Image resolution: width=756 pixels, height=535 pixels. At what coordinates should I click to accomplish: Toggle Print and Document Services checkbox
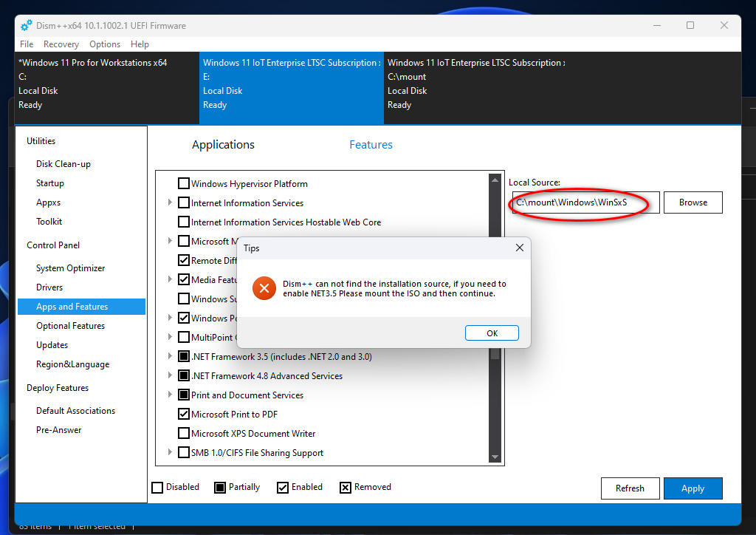click(x=183, y=395)
